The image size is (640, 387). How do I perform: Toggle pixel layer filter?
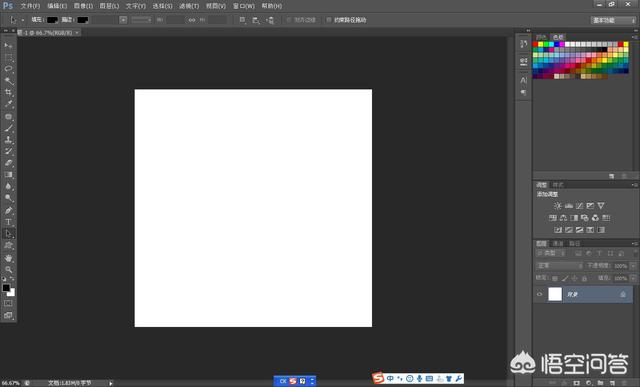[x=578, y=254]
